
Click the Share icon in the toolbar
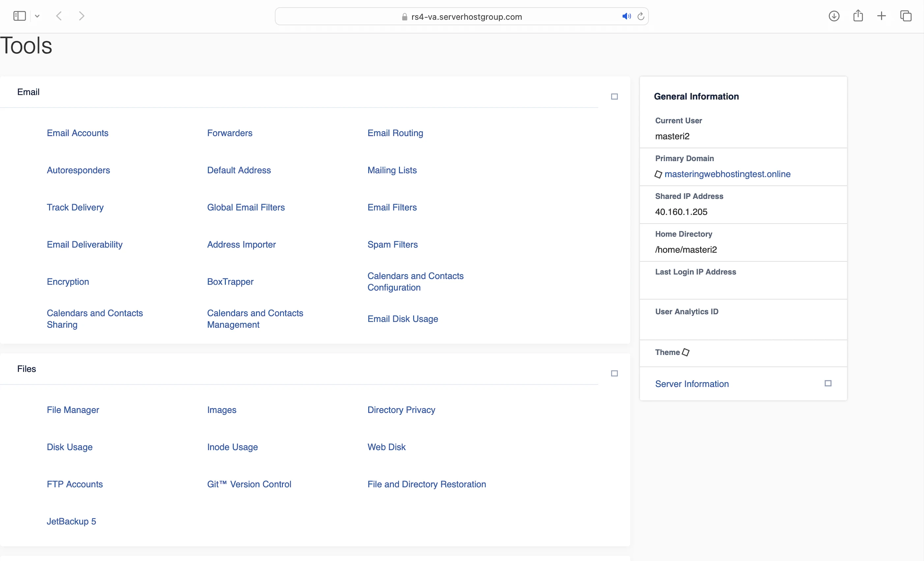pyautogui.click(x=858, y=16)
